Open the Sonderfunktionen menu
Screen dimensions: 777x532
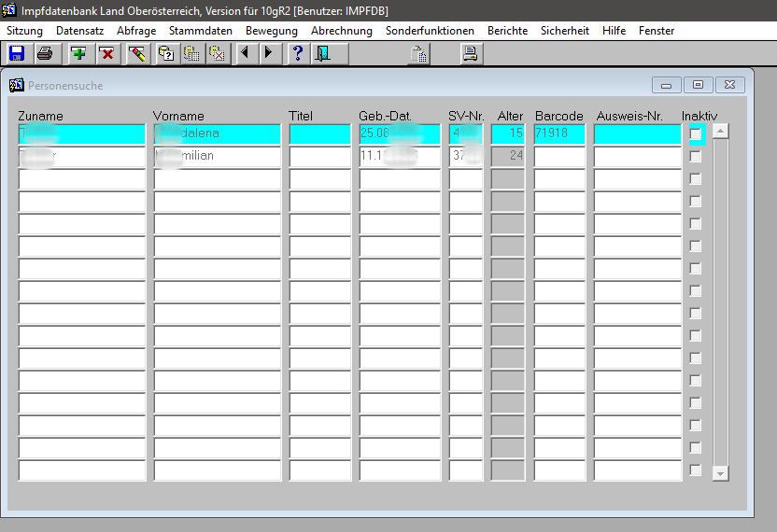pyautogui.click(x=430, y=31)
